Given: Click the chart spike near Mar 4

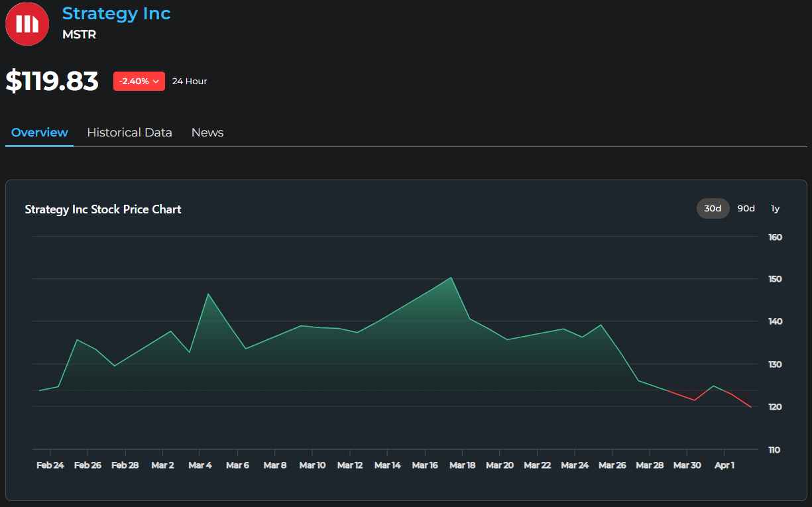Looking at the screenshot, I should 208,294.
